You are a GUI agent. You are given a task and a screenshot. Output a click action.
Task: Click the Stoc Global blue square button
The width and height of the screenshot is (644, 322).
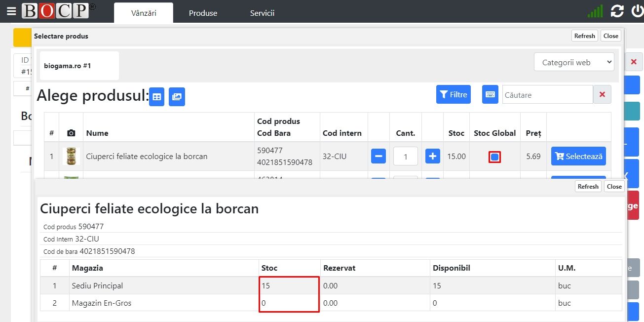point(494,157)
